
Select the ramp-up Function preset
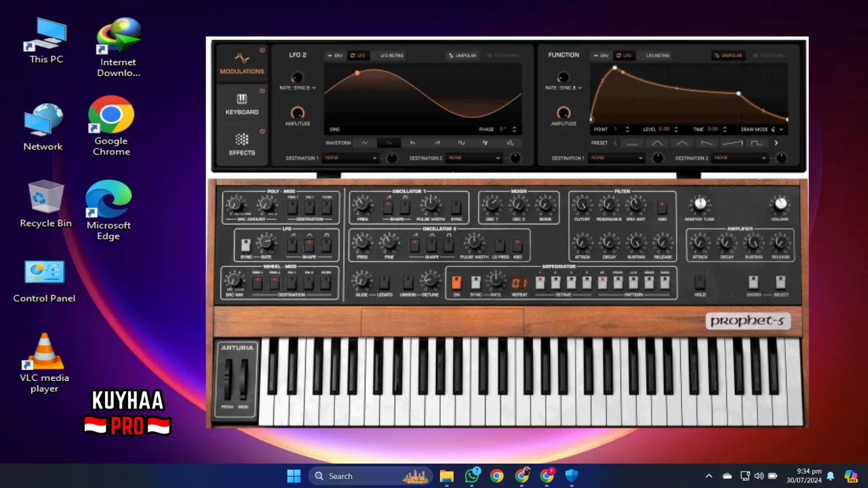tap(732, 143)
